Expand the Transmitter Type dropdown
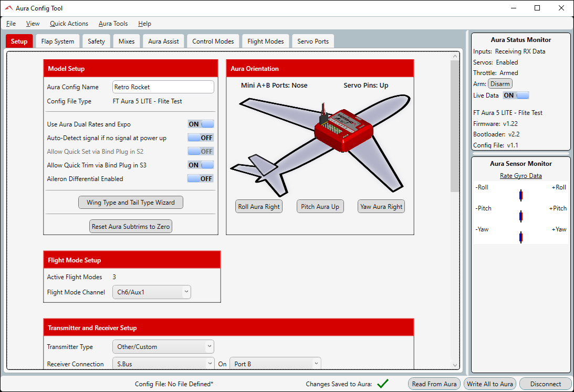Screen dimensions: 574x392 pos(163,347)
